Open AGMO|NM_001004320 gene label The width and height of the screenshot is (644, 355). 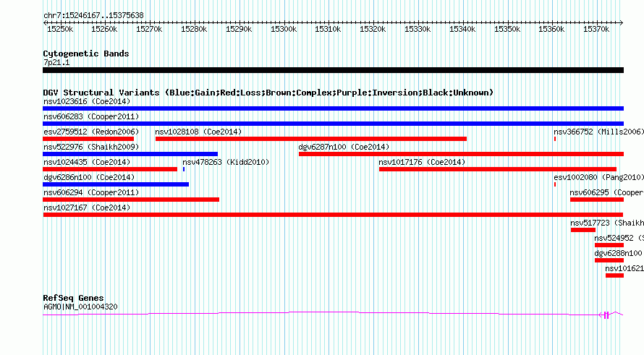80,307
